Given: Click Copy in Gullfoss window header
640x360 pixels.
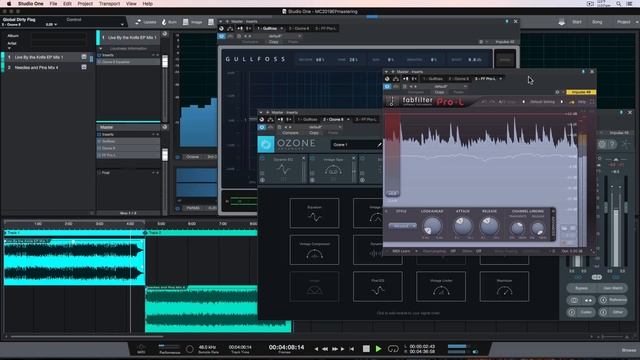Looking at the screenshot, I should tap(273, 42).
